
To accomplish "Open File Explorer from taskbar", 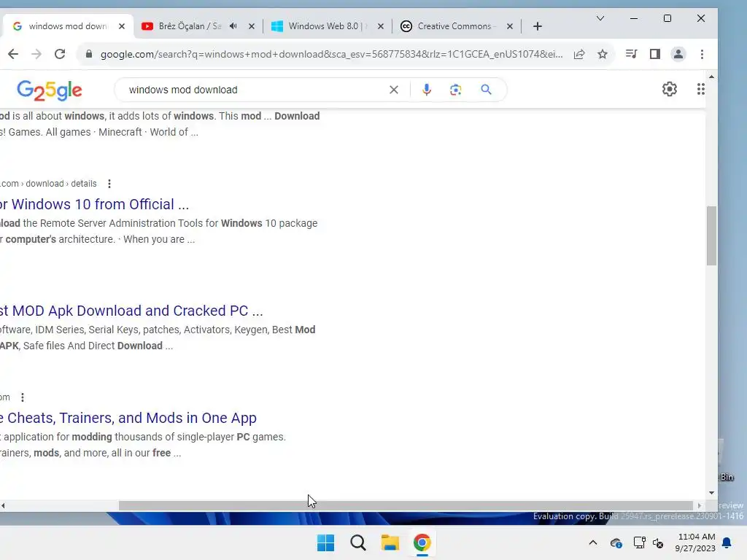I will pos(390,542).
